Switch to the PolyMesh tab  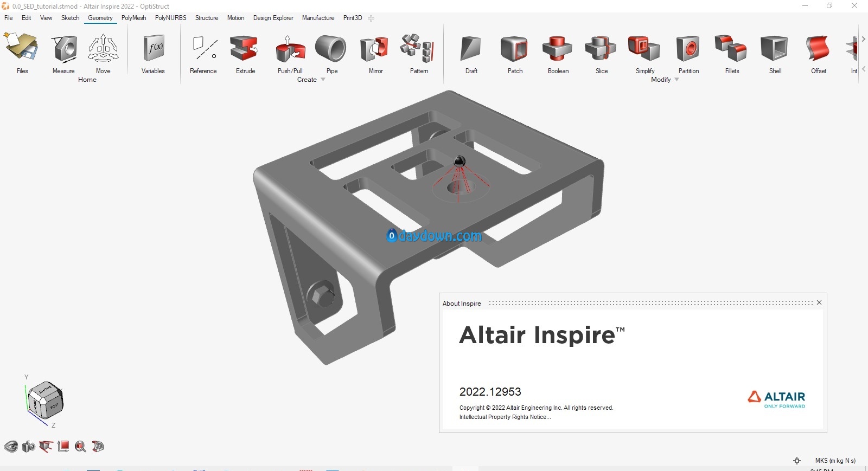coord(133,18)
